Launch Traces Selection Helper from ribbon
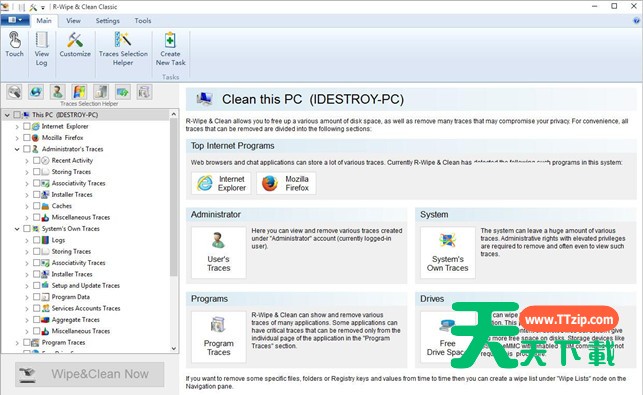Viewport: 643px width, 395px height. [123, 49]
